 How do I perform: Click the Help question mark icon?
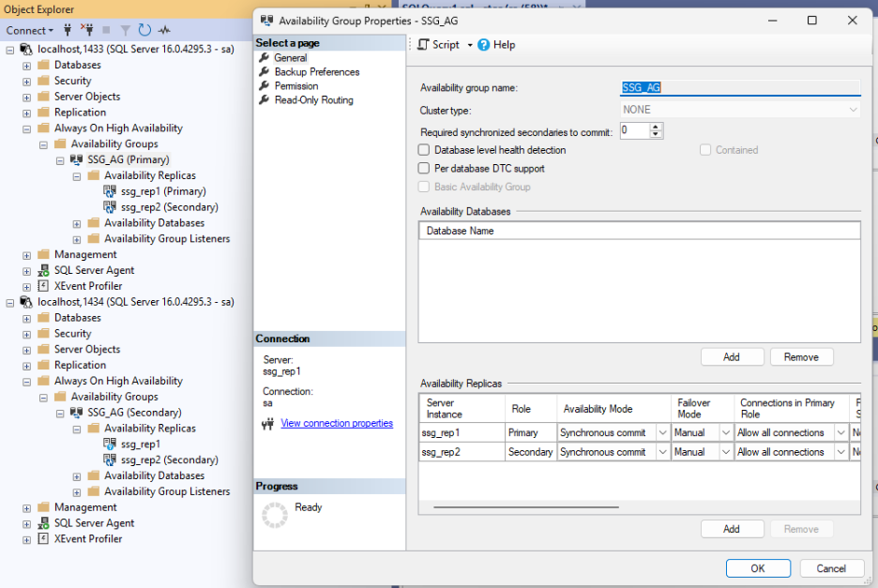(x=484, y=45)
